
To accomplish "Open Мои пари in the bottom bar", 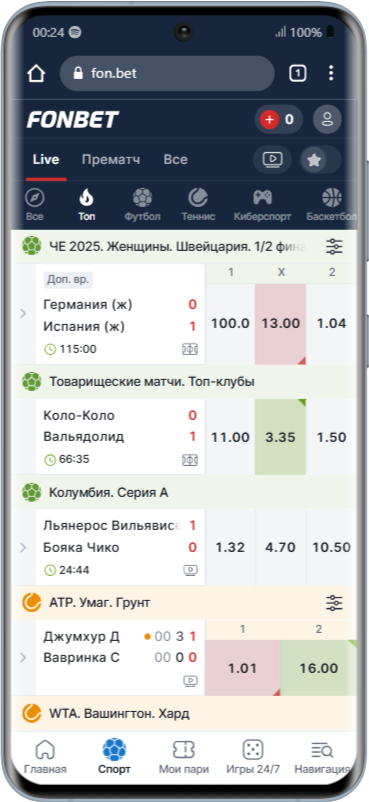I will pyautogui.click(x=183, y=757).
